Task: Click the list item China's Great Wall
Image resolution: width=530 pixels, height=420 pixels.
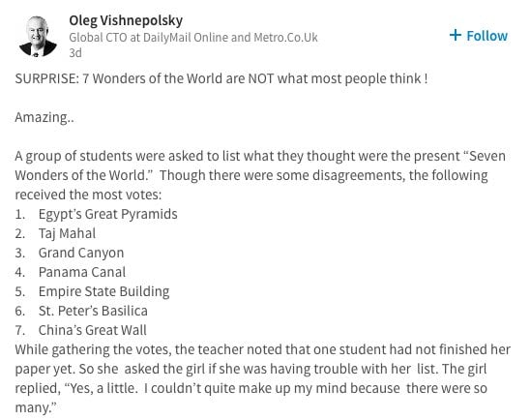Action: 92,330
